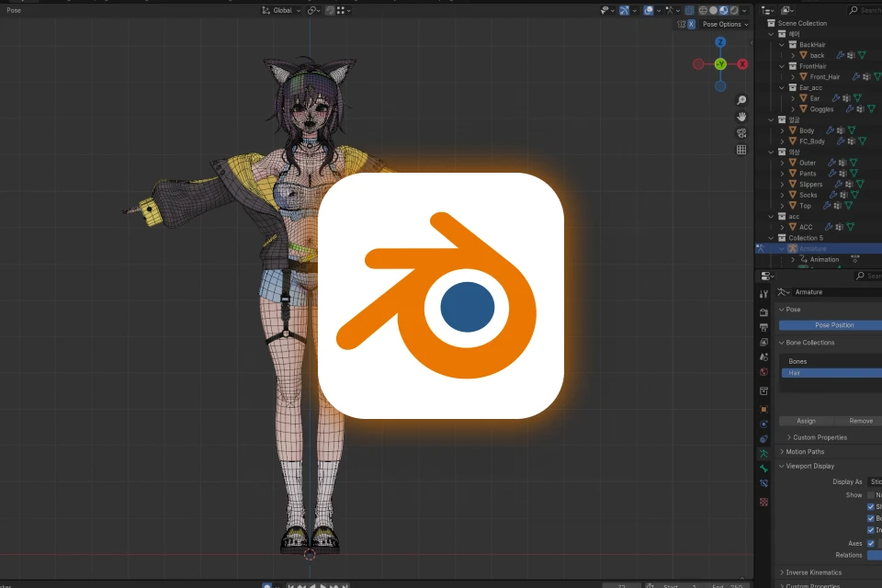Open the Physics properties tab
The width and height of the screenshot is (882, 588).
(763, 424)
